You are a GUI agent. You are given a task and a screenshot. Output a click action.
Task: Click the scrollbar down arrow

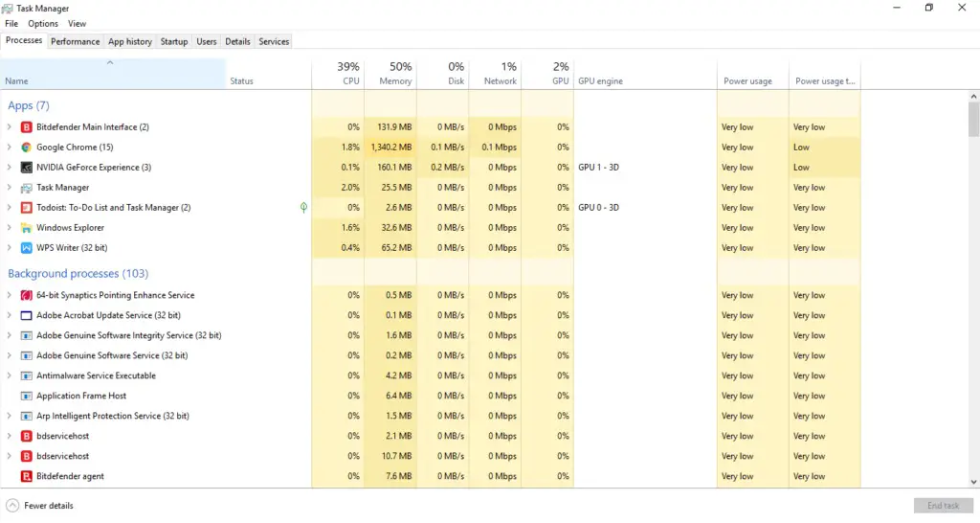pos(973,482)
